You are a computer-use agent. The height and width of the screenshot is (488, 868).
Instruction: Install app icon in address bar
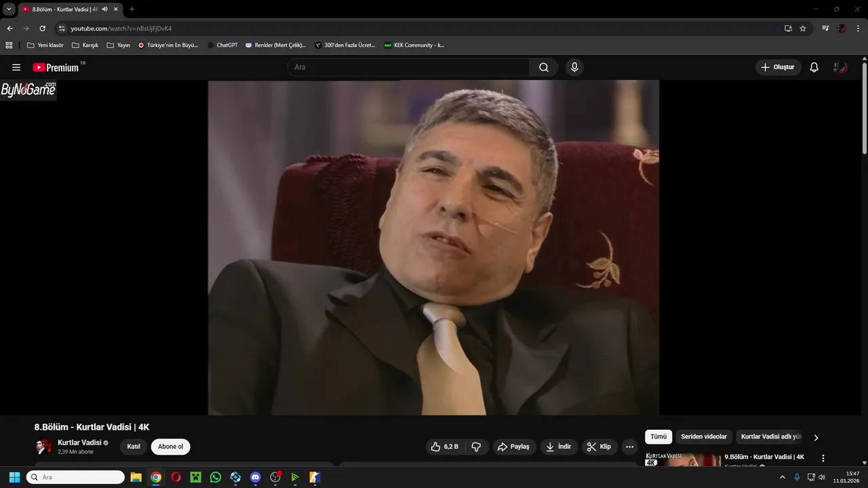pyautogui.click(x=788, y=28)
